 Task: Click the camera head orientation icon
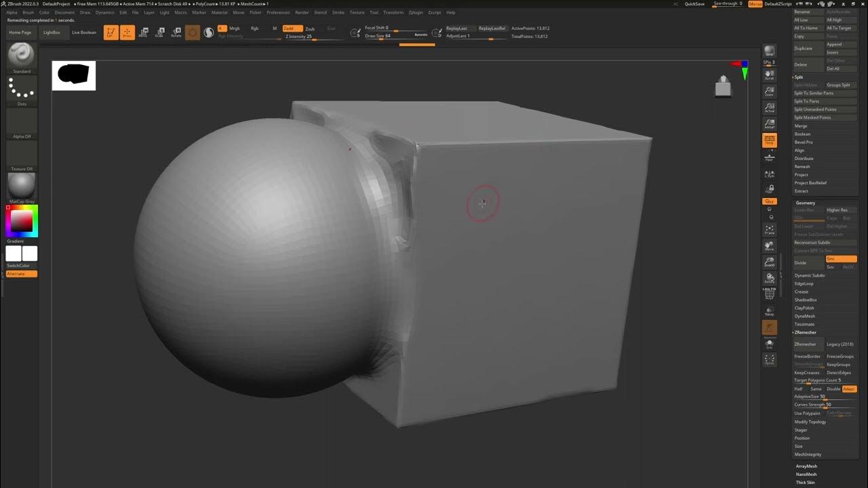pyautogui.click(x=723, y=86)
